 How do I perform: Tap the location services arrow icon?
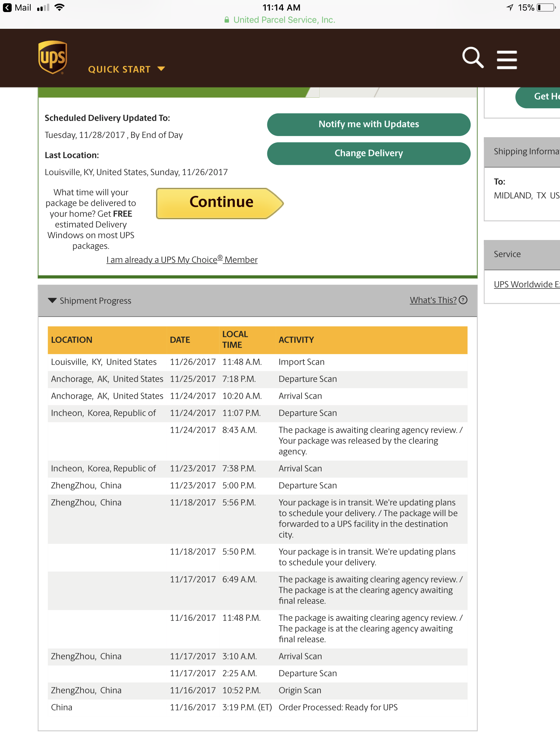point(510,8)
